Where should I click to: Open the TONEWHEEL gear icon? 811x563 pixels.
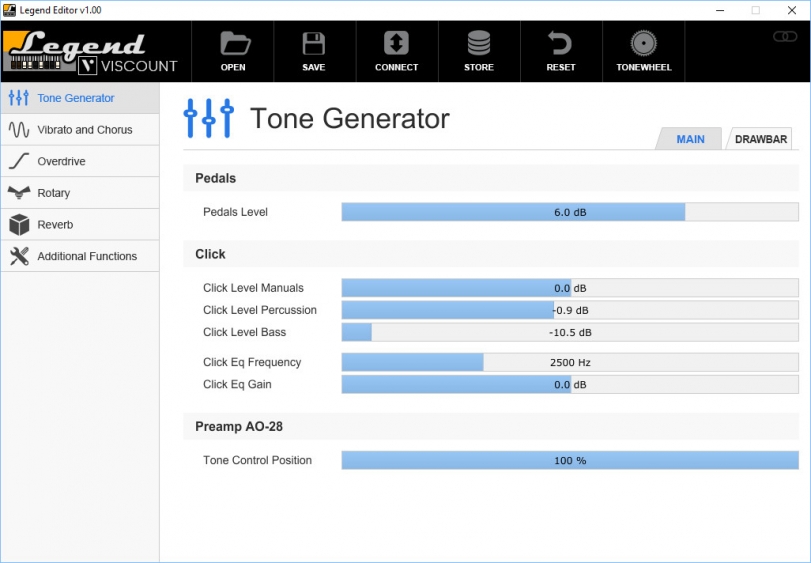(x=643, y=43)
